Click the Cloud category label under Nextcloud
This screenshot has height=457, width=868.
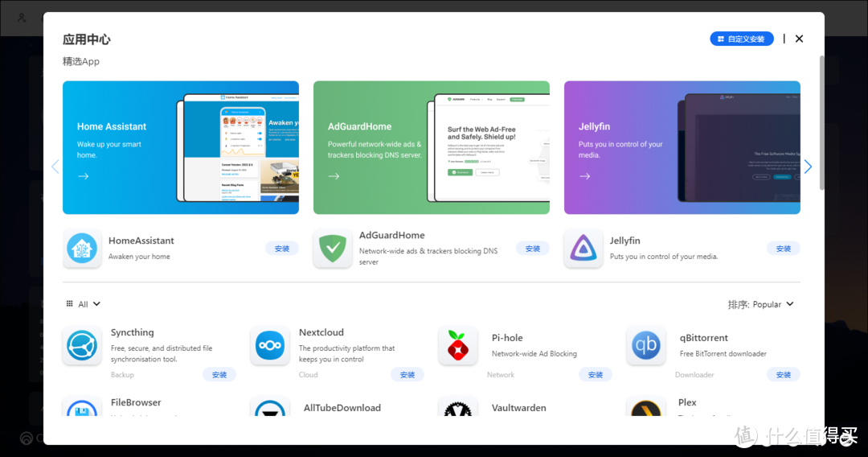coord(309,375)
